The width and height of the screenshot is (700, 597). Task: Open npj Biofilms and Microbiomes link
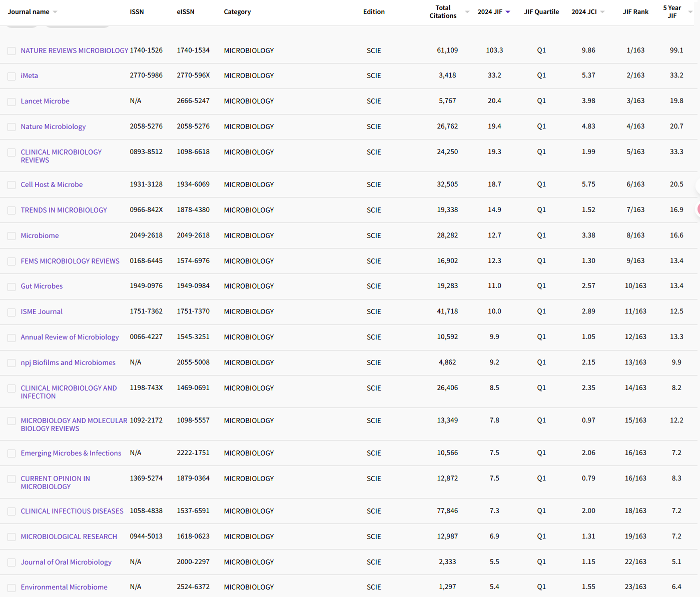pyautogui.click(x=68, y=362)
